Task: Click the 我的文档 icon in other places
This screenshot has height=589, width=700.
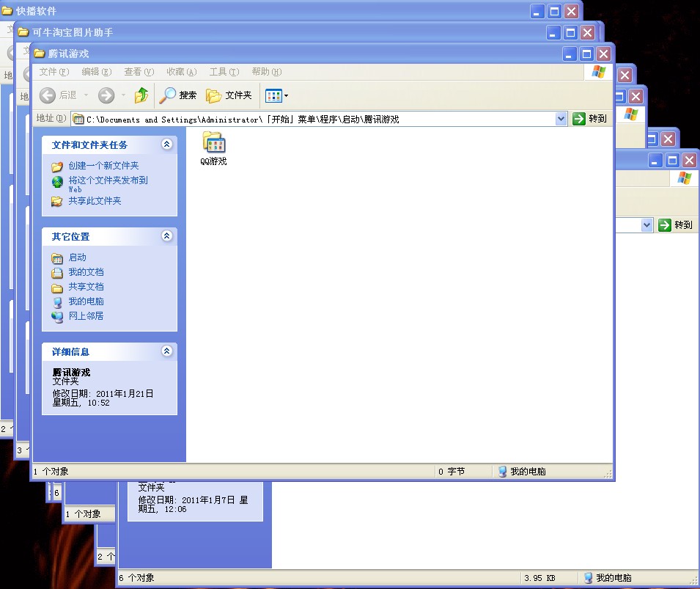Action: [57, 273]
